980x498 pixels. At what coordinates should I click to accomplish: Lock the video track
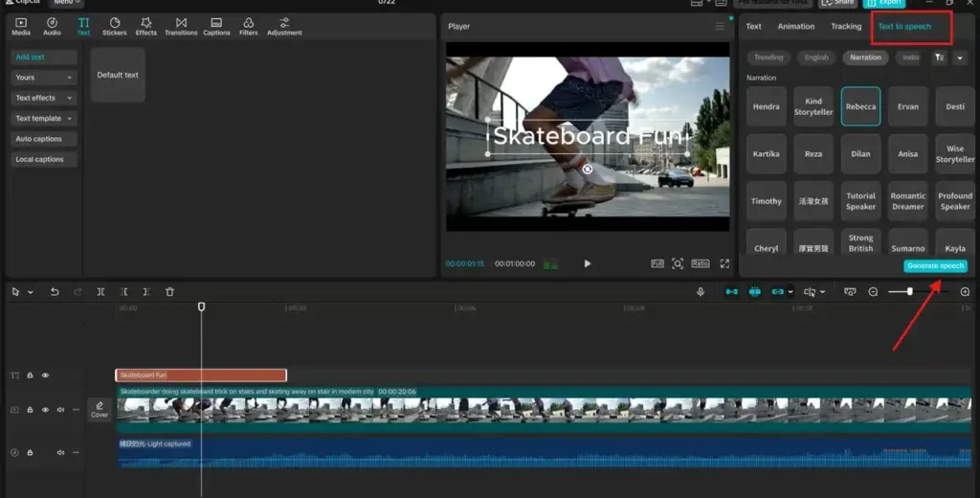click(x=30, y=410)
